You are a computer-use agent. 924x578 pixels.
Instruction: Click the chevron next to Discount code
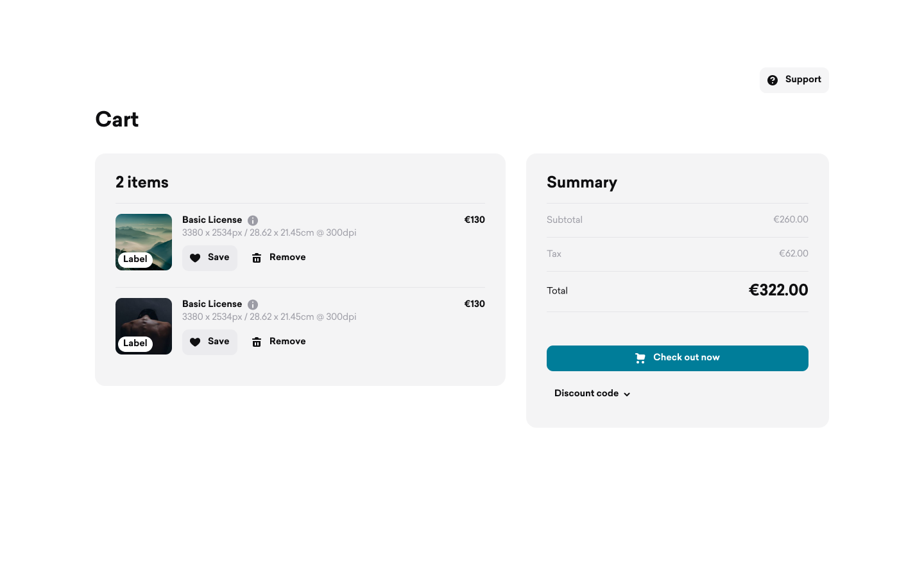tap(627, 394)
